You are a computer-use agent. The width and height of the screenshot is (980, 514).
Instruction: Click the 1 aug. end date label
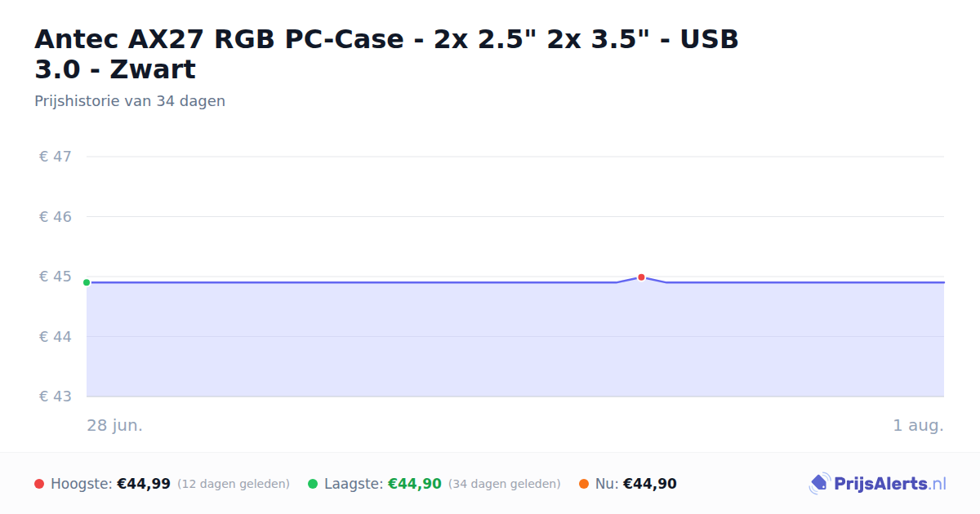[918, 425]
